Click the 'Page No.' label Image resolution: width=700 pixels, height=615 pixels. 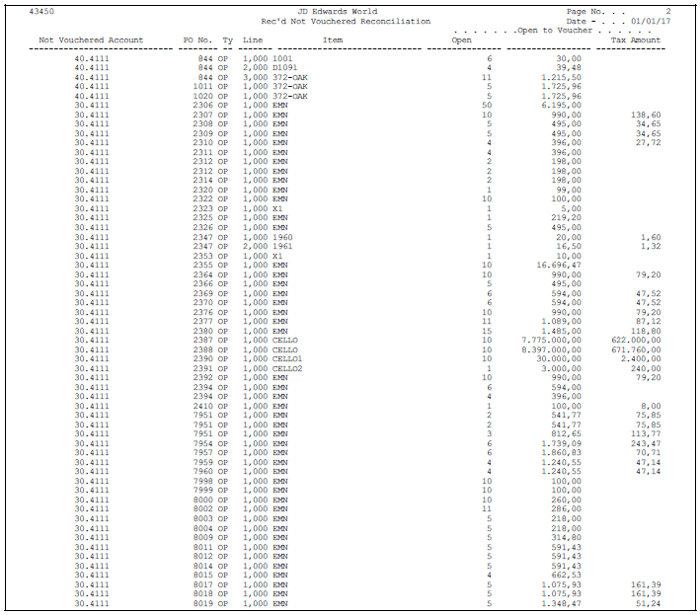point(585,11)
